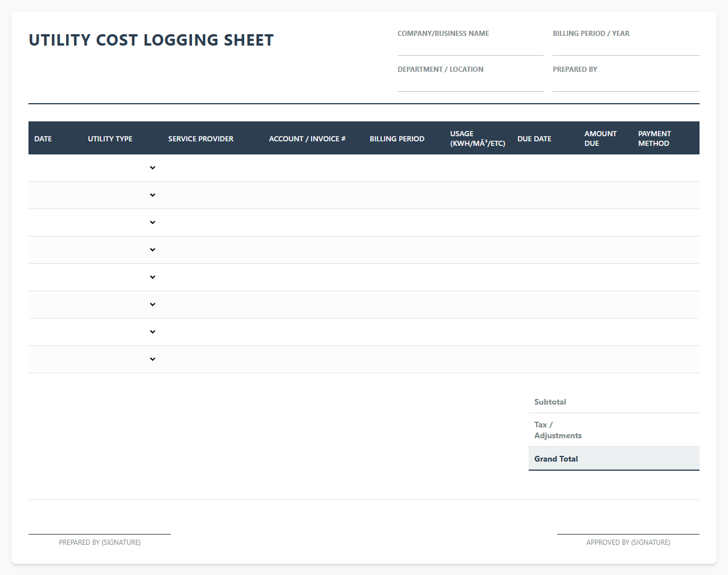
Task: Click the Approved By (Signature) line
Action: (628, 534)
